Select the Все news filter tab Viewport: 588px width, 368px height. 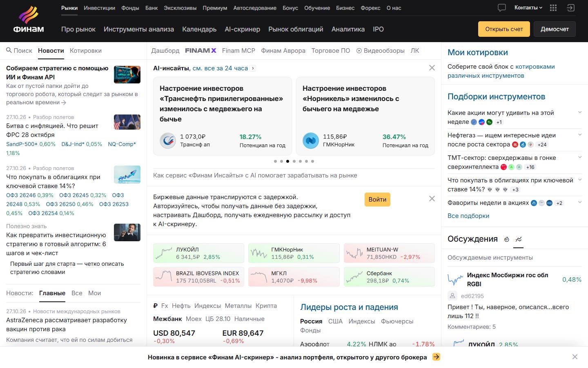tap(77, 293)
